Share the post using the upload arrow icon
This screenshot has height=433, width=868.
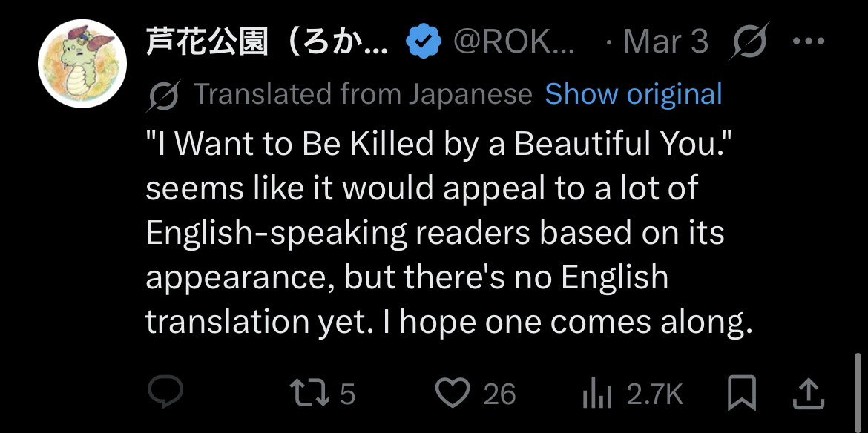tap(808, 394)
